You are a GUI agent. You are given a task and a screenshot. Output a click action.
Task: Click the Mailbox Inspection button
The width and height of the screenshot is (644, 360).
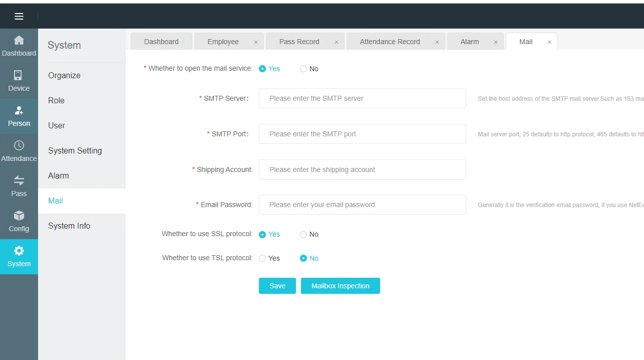point(340,286)
